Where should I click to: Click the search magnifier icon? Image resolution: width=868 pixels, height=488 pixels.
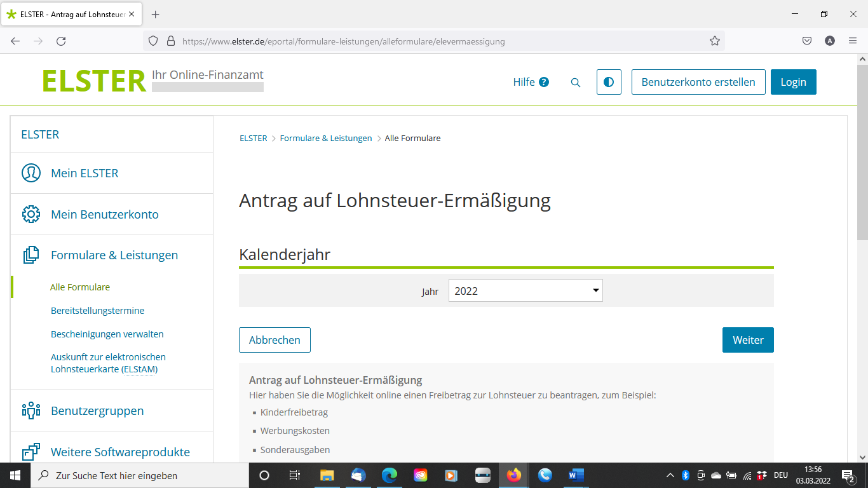click(576, 83)
